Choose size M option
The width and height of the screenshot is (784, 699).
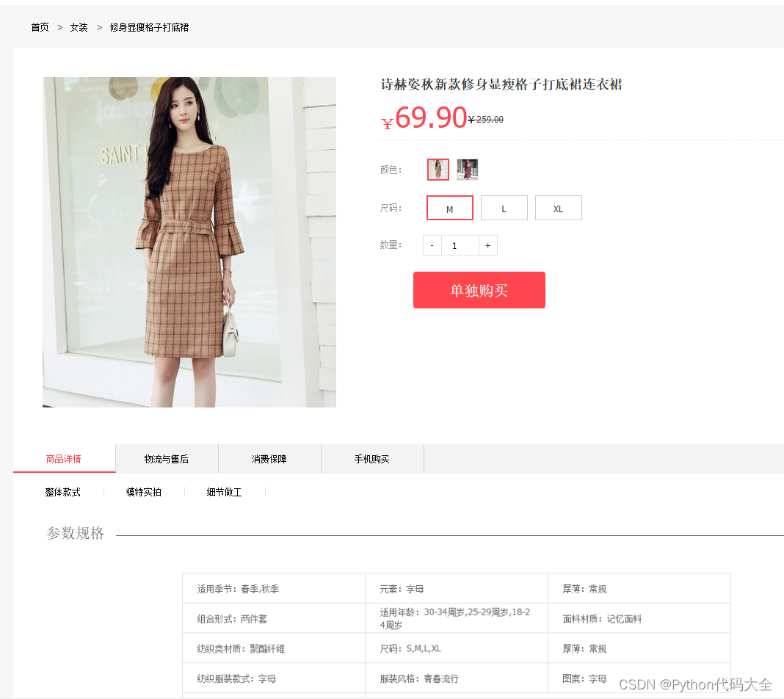(x=449, y=208)
